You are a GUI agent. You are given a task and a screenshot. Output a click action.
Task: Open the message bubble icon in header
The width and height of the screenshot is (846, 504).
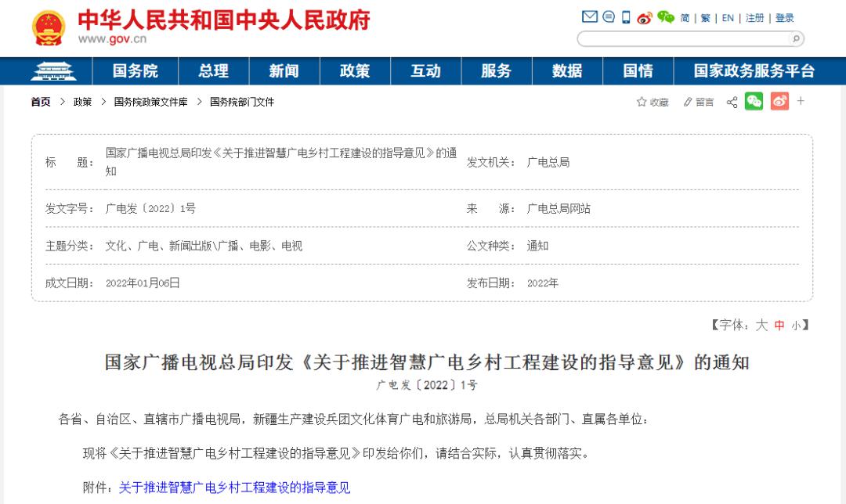coord(609,16)
